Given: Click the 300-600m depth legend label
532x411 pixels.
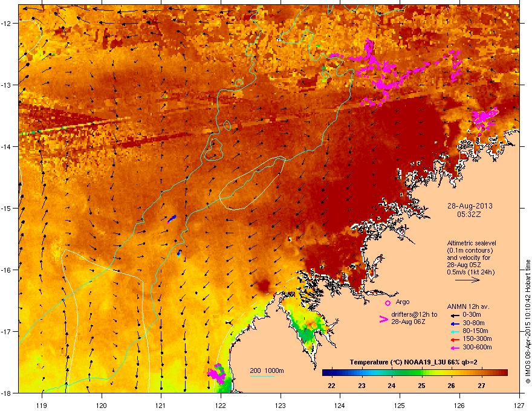Looking at the screenshot, I should click(477, 348).
